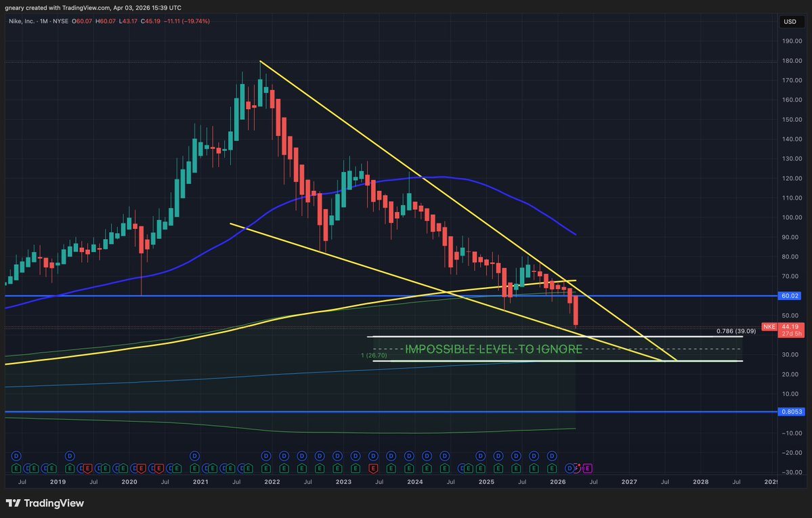The height and width of the screenshot is (518, 812).
Task: Click the 2027 time axis label
Action: tap(629, 481)
